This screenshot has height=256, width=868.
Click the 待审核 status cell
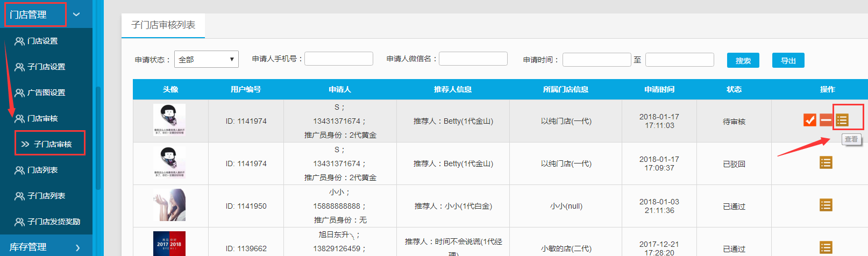pos(734,122)
